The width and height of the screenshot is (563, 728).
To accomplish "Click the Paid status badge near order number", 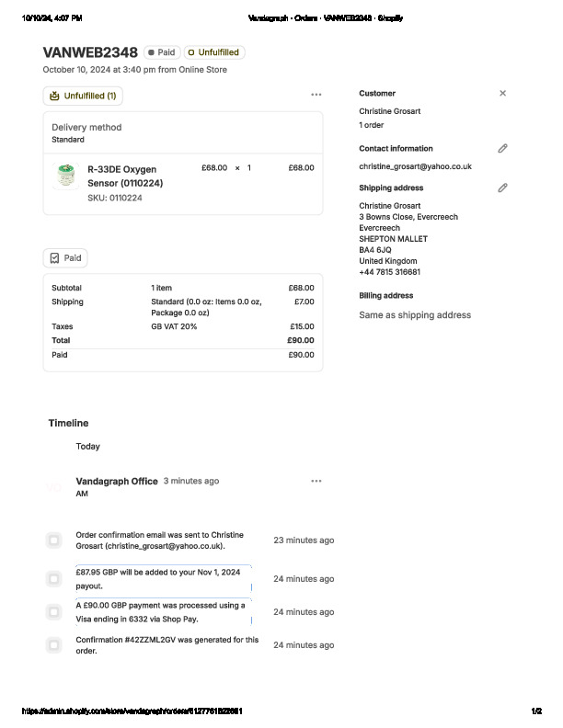I will coord(161,52).
